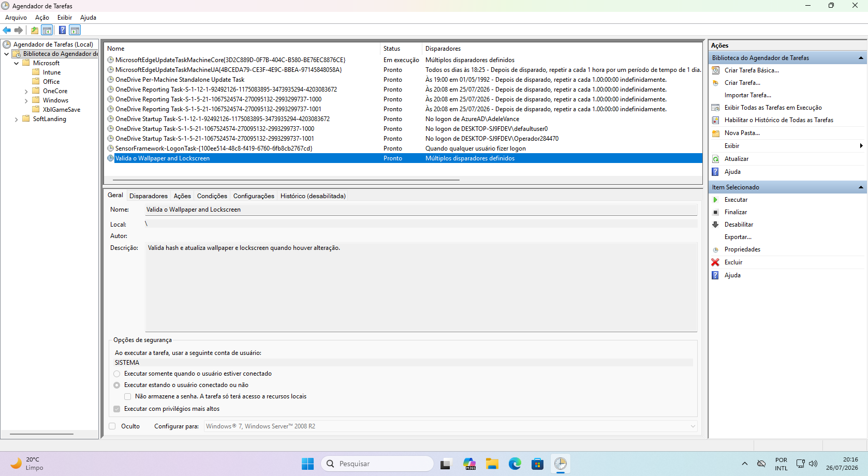The image size is (868, 476).
Task: Click inside the Descrição text box
Action: pyautogui.click(x=421, y=287)
